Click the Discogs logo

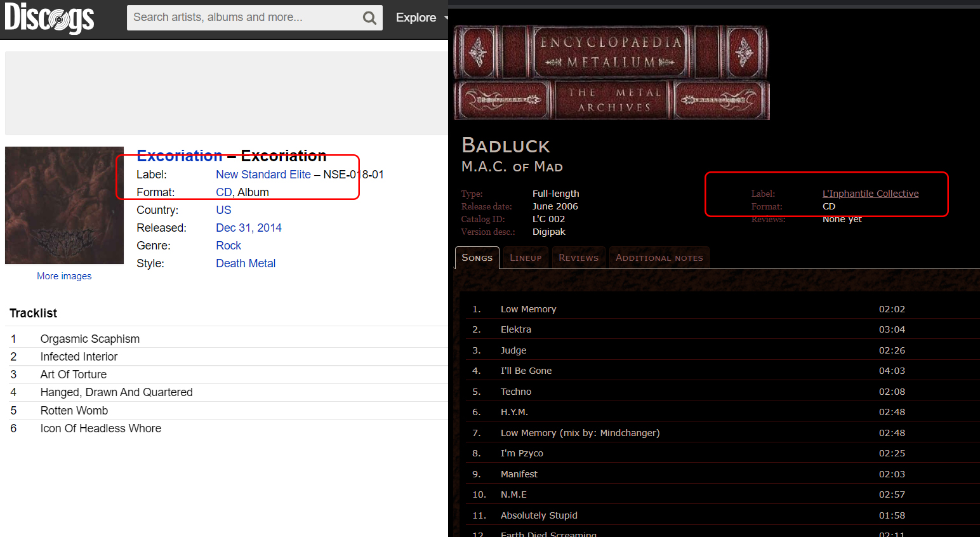coord(50,18)
